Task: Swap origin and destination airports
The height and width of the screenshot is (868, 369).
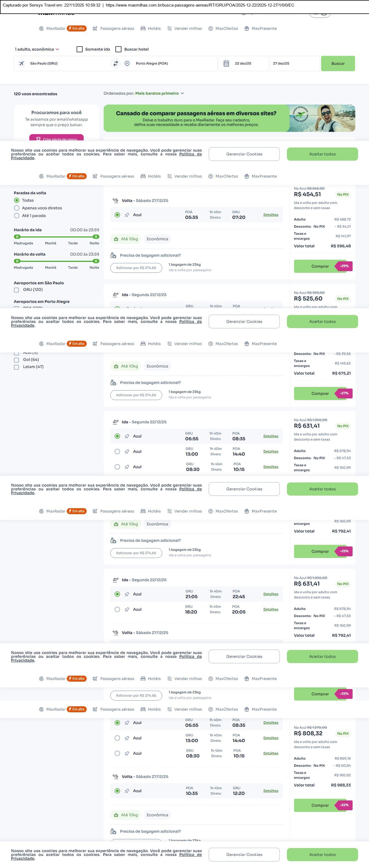Action: pos(115,63)
